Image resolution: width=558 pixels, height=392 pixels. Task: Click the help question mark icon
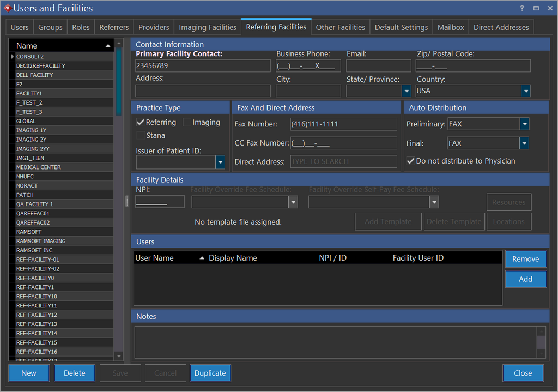click(x=522, y=8)
